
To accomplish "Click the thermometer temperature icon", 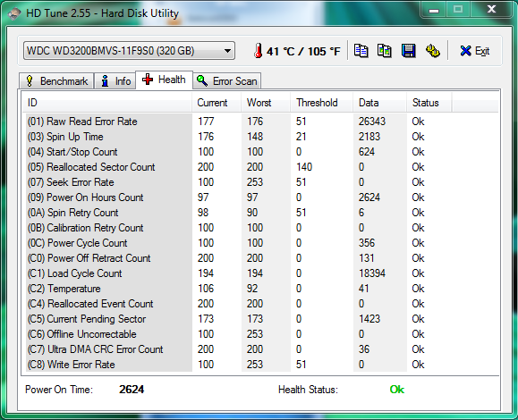I will pyautogui.click(x=258, y=51).
